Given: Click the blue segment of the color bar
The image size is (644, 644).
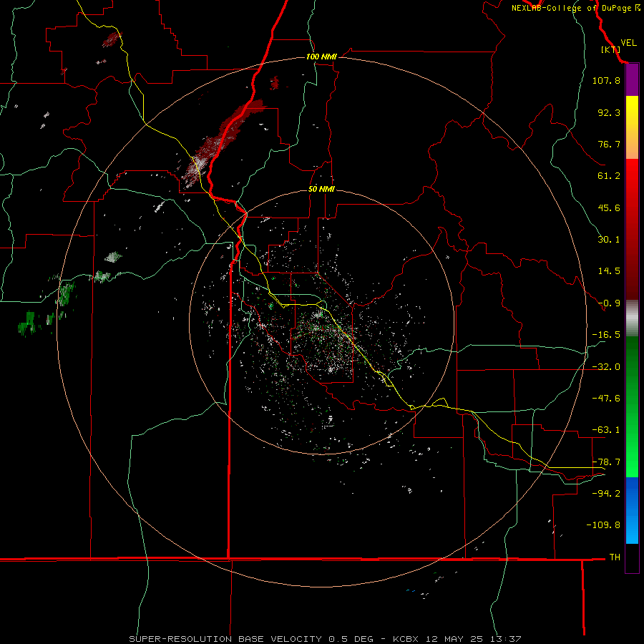Looking at the screenshot, I should [x=632, y=510].
